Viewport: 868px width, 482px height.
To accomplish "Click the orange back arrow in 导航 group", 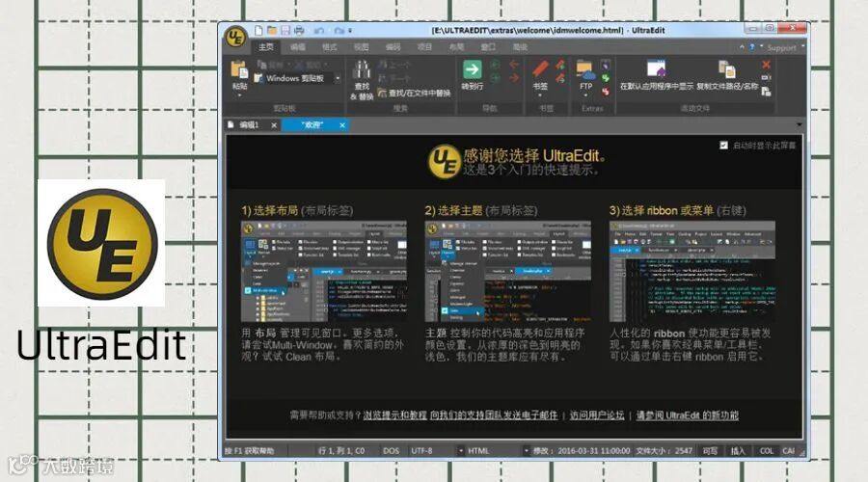I will 514,65.
